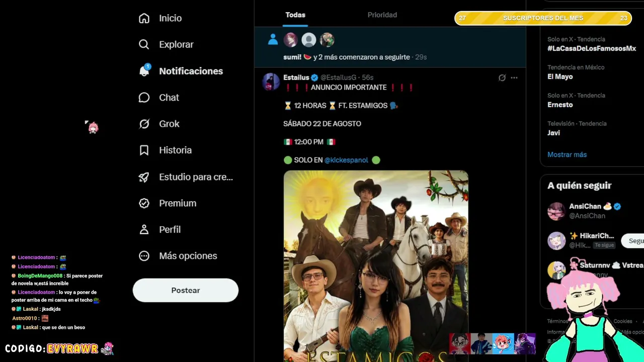The width and height of the screenshot is (644, 362).
Task: Switch to the Prioridad tab
Action: point(382,15)
